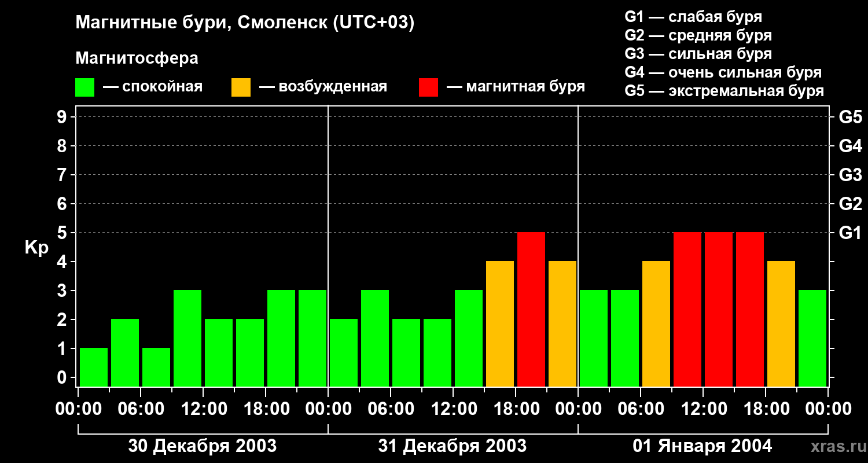This screenshot has height=463, width=868.
Task: Click the '— возбужденная' legend label
Action: (x=323, y=87)
